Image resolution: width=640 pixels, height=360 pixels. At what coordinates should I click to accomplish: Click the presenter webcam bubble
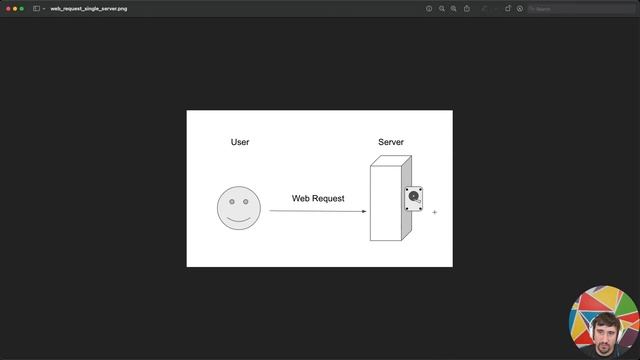pyautogui.click(x=604, y=322)
